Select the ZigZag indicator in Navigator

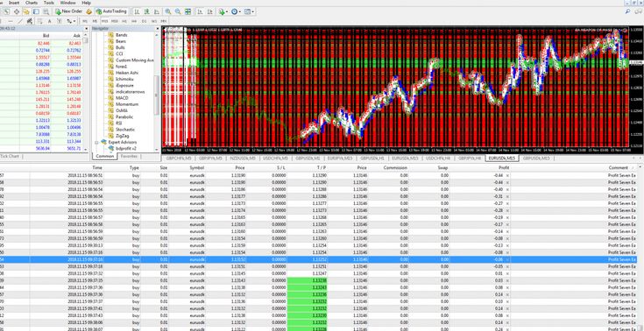pos(124,136)
